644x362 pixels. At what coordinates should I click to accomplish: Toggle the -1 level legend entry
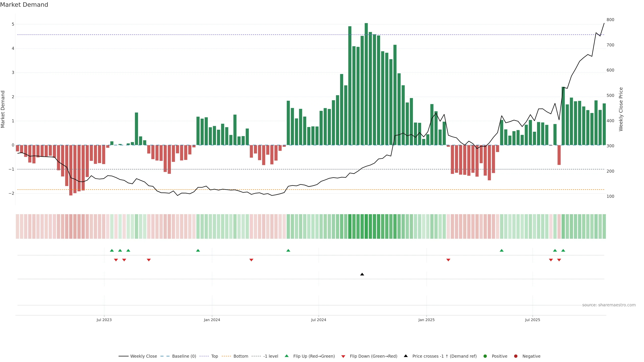271,356
